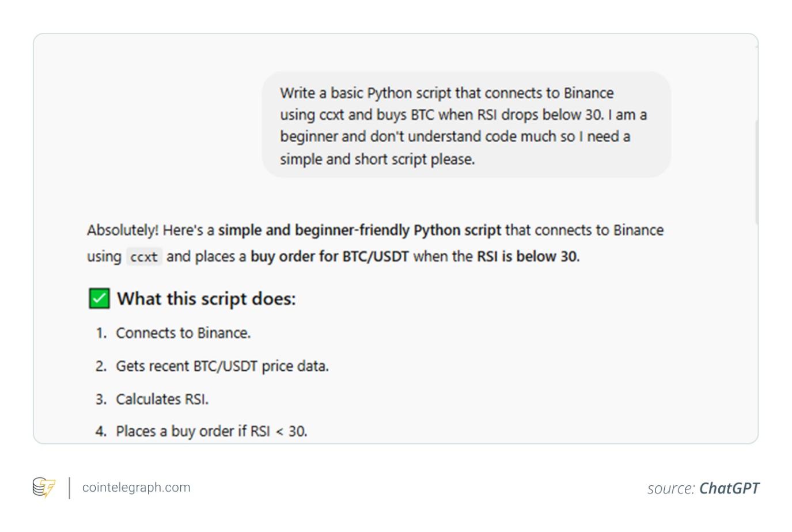792x532 pixels.
Task: Click the inline ccxt code snippet
Action: [143, 257]
